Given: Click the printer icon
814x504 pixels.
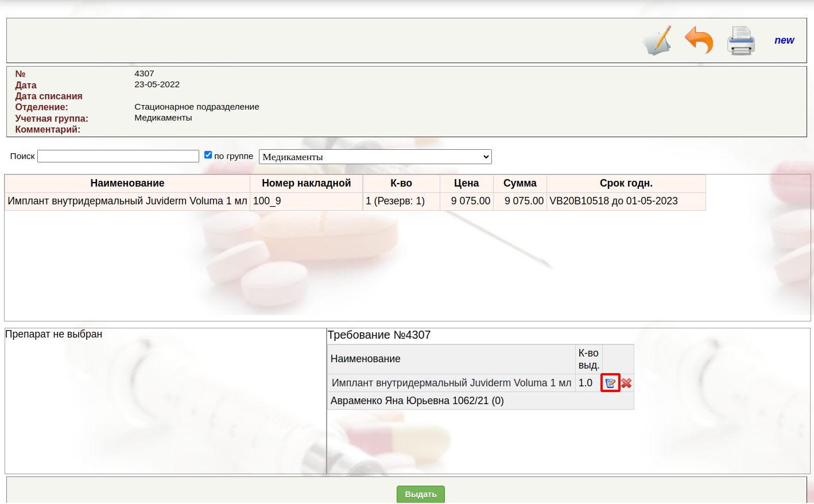Looking at the screenshot, I should 741,41.
